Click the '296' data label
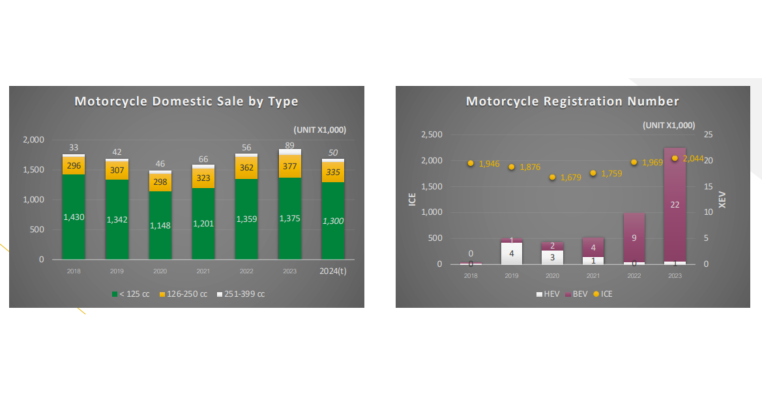Viewport: 762px width, 400px height. click(x=74, y=166)
